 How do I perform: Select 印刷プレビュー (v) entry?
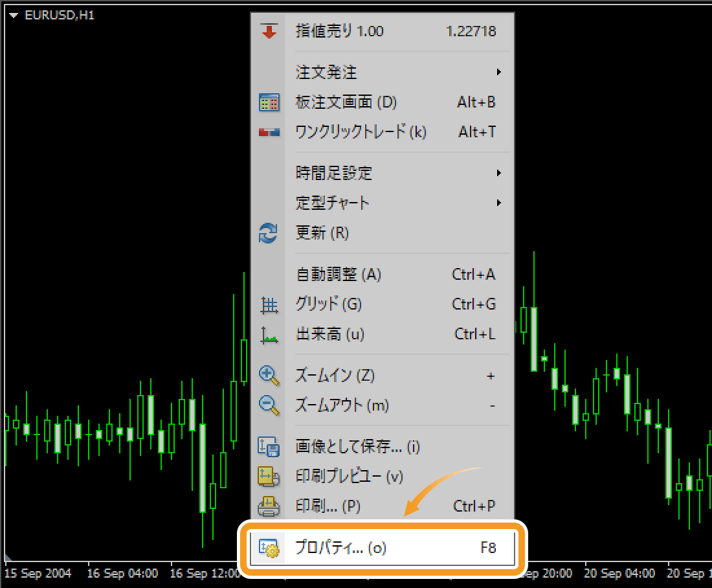point(383,477)
